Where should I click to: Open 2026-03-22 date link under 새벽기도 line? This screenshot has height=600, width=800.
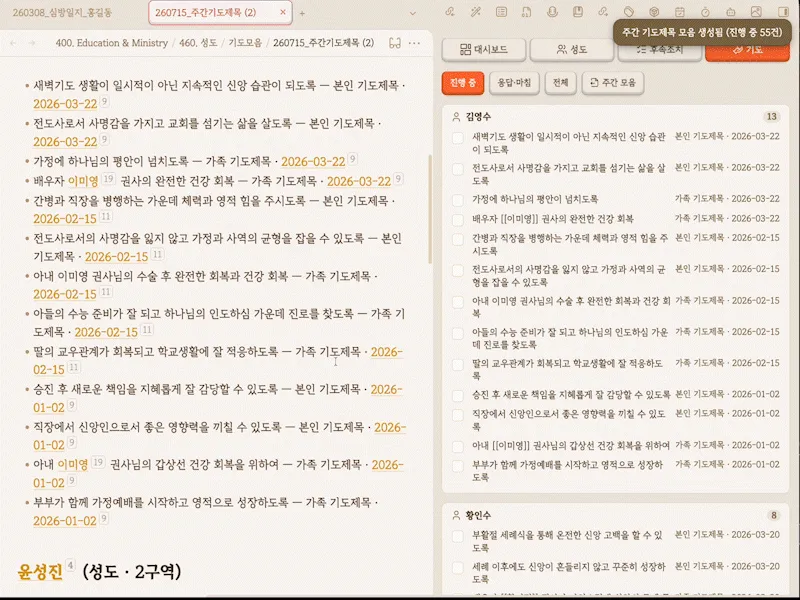tap(65, 104)
